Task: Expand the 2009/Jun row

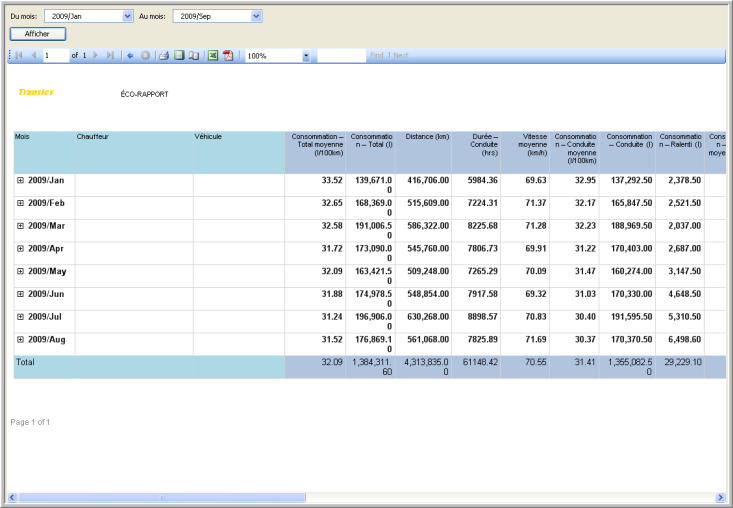Action: [x=20, y=294]
